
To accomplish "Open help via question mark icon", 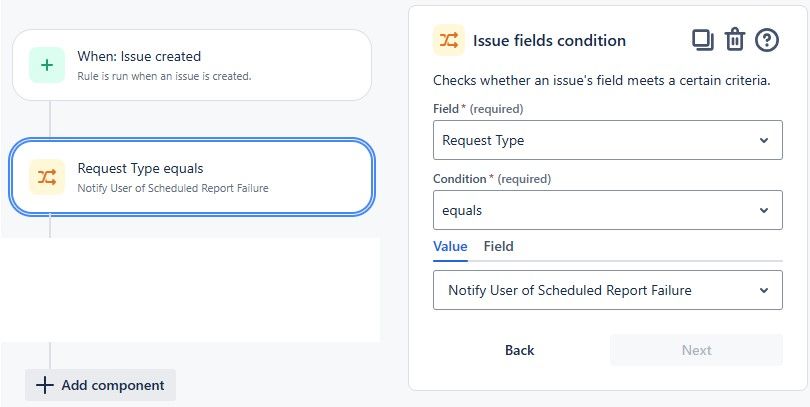I will [767, 40].
